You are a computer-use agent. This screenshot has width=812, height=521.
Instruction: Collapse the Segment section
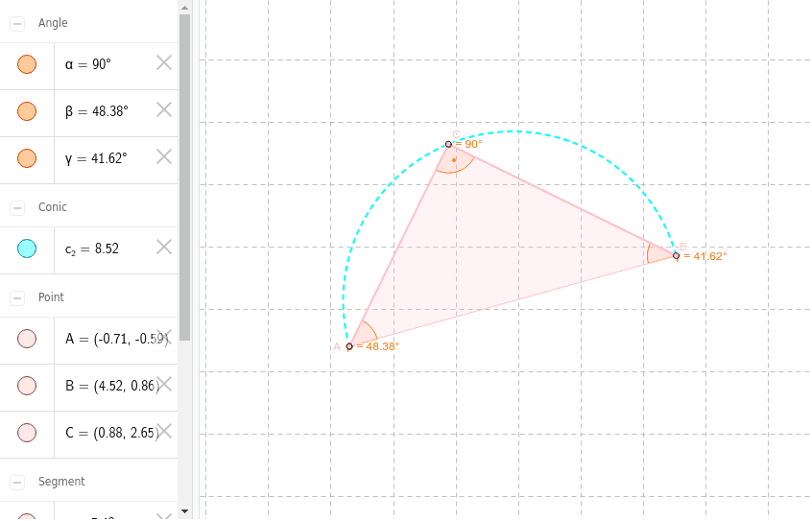point(17,483)
